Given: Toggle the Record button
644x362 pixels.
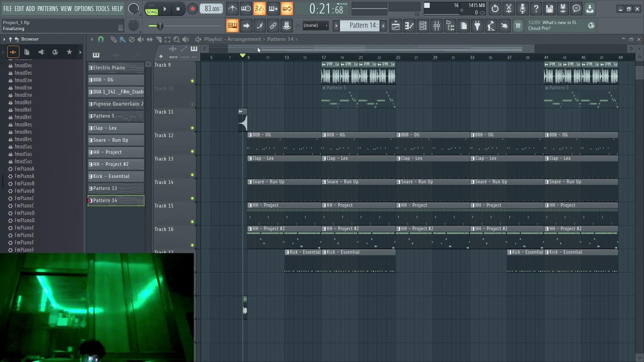Looking at the screenshot, I should 192,9.
